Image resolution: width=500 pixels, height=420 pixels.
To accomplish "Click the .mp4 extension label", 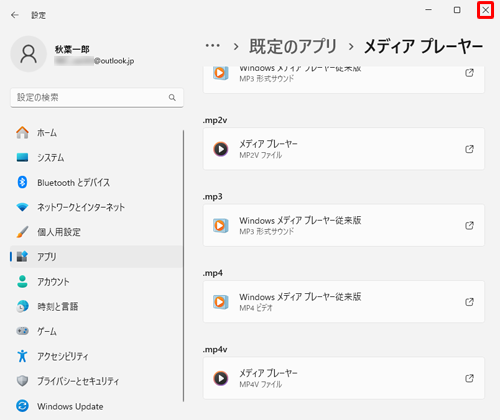I will [213, 273].
